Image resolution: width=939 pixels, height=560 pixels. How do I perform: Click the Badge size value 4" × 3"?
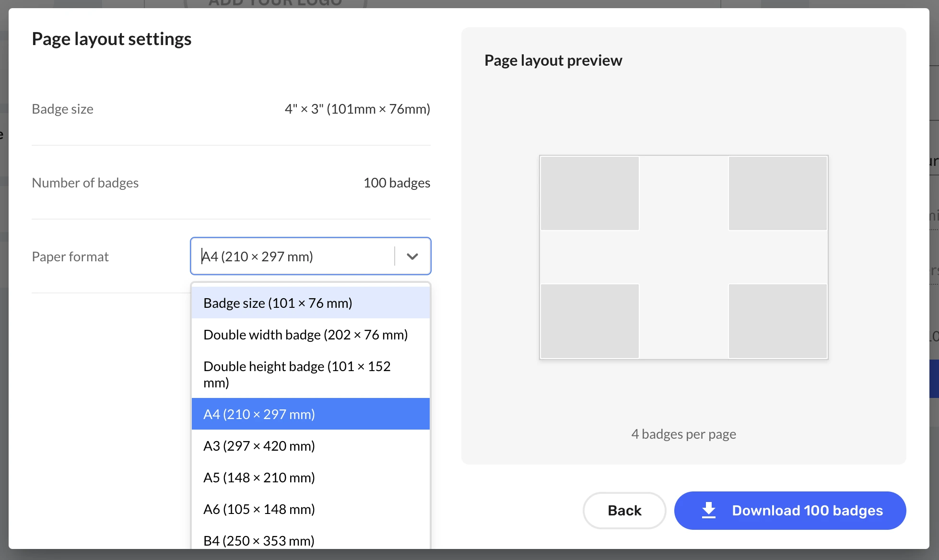coord(357,108)
